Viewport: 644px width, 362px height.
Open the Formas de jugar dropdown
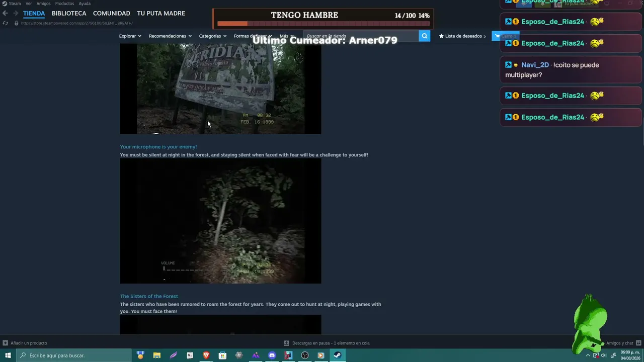pos(253,36)
